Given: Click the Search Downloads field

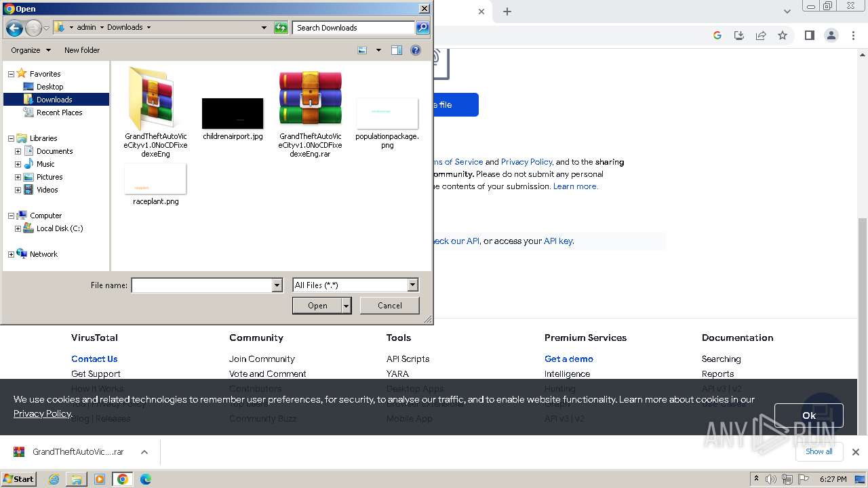Looking at the screenshot, I should point(354,28).
